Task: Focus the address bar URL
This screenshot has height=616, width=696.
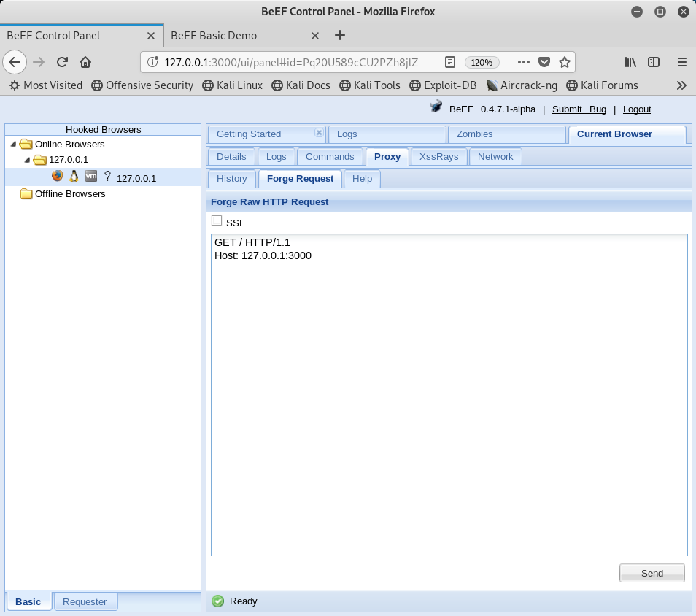Action: pyautogui.click(x=291, y=62)
